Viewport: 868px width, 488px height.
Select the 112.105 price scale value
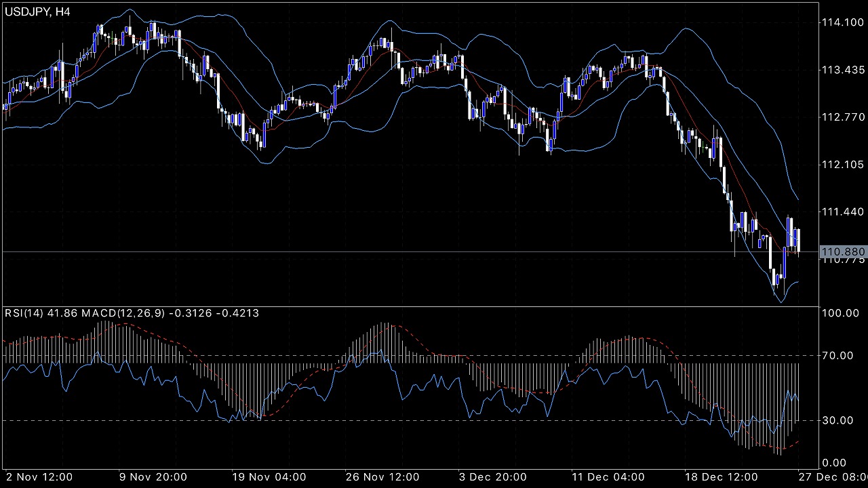coord(841,165)
